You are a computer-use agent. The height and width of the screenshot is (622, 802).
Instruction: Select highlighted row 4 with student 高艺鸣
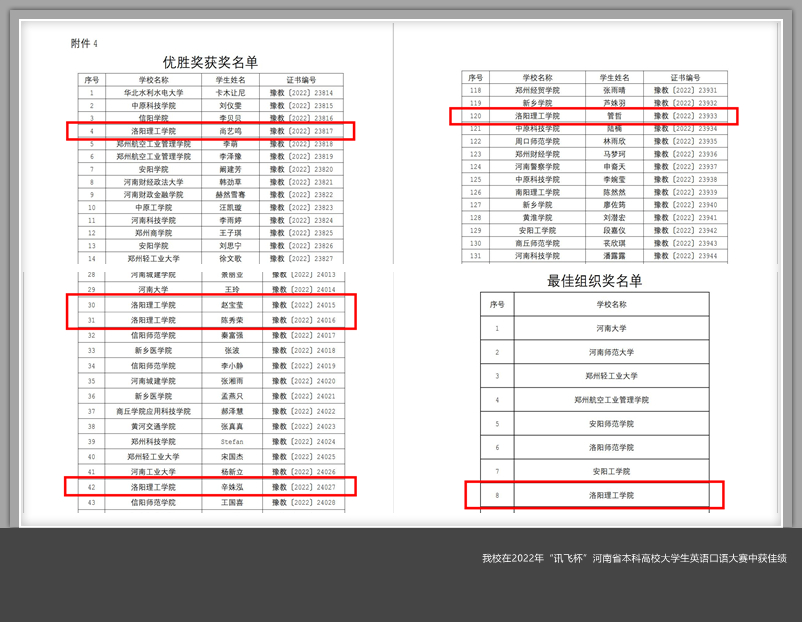pyautogui.click(x=210, y=131)
